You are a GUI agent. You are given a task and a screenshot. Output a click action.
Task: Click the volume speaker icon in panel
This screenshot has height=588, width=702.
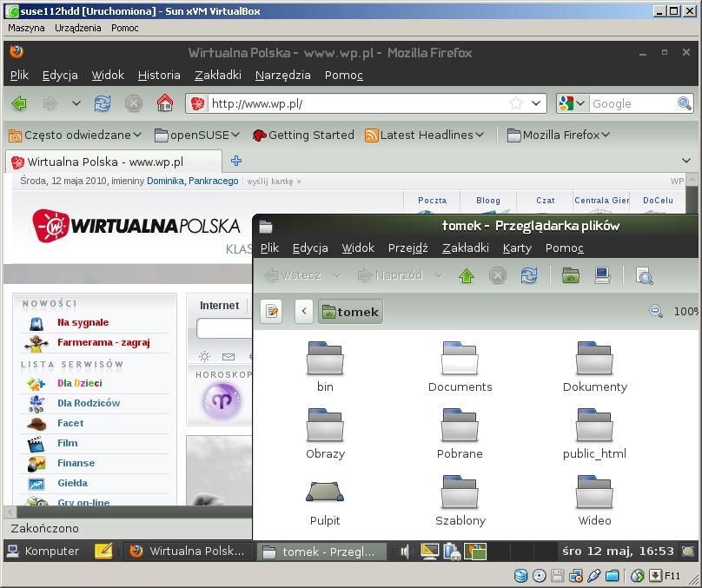(x=405, y=552)
